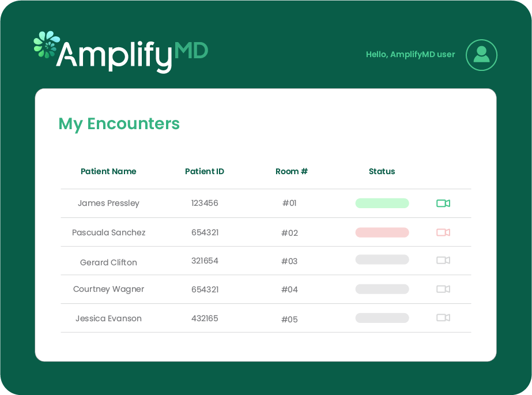This screenshot has width=532, height=395.
Task: Open patient Pascuala Sanchez
Action: pyautogui.click(x=108, y=232)
